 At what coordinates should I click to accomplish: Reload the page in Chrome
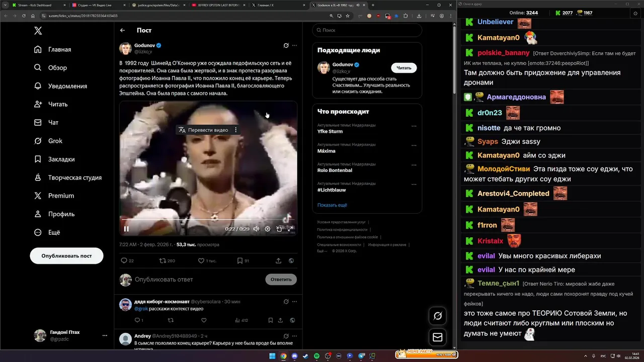click(24, 16)
